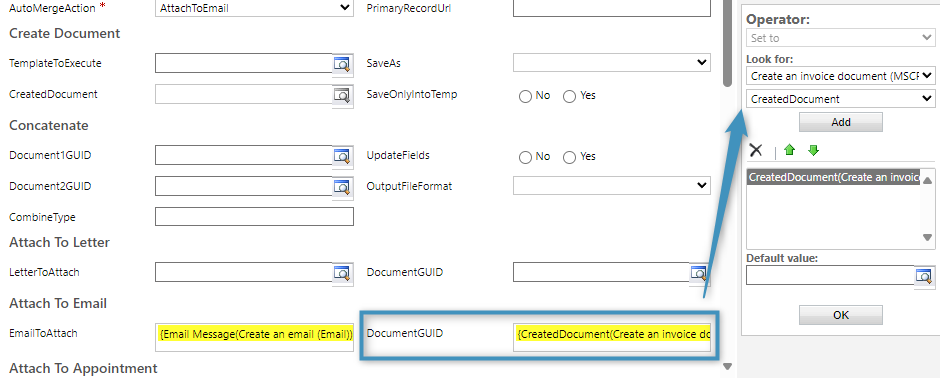Open lookup for Document2GUID field
Viewport: 940px width, 390px height.
click(x=342, y=187)
